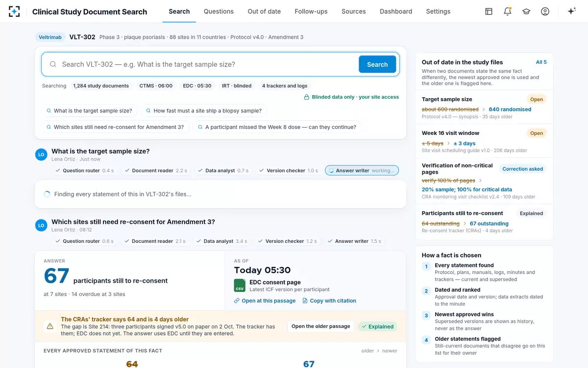Click question heading 'Which sites still need re-consent'
This screenshot has width=588, height=368.
pyautogui.click(x=133, y=222)
